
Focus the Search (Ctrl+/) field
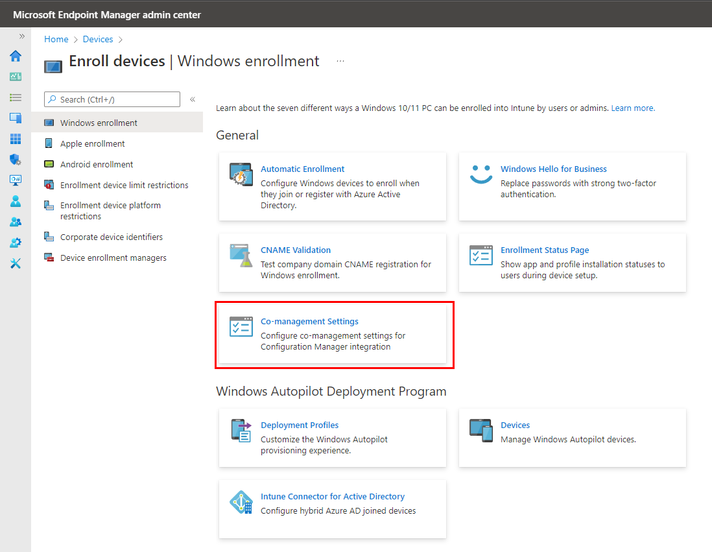click(112, 99)
